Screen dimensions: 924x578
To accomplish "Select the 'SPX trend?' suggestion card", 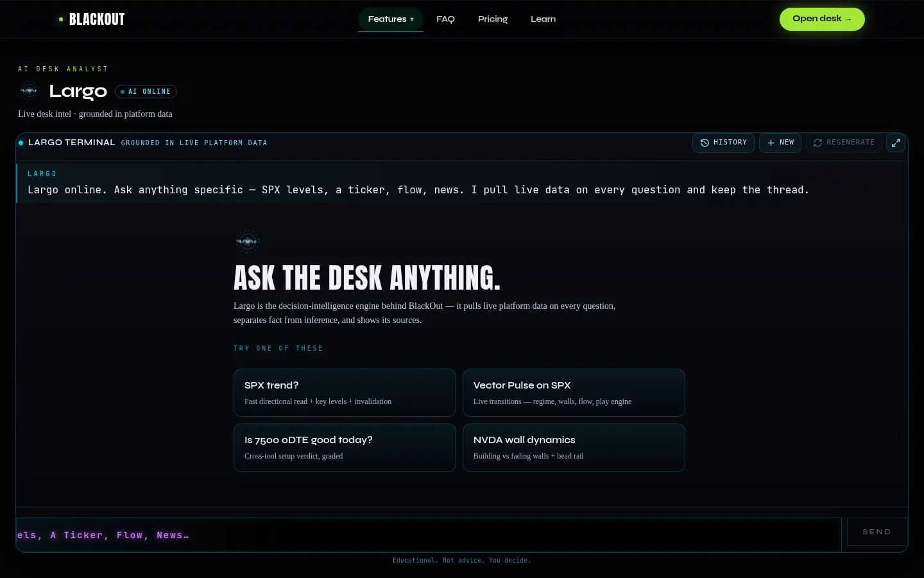I will [345, 392].
